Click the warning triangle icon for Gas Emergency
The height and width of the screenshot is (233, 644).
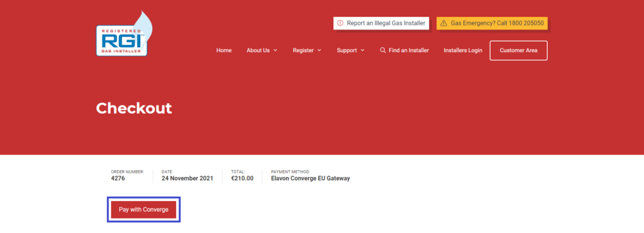click(x=443, y=23)
